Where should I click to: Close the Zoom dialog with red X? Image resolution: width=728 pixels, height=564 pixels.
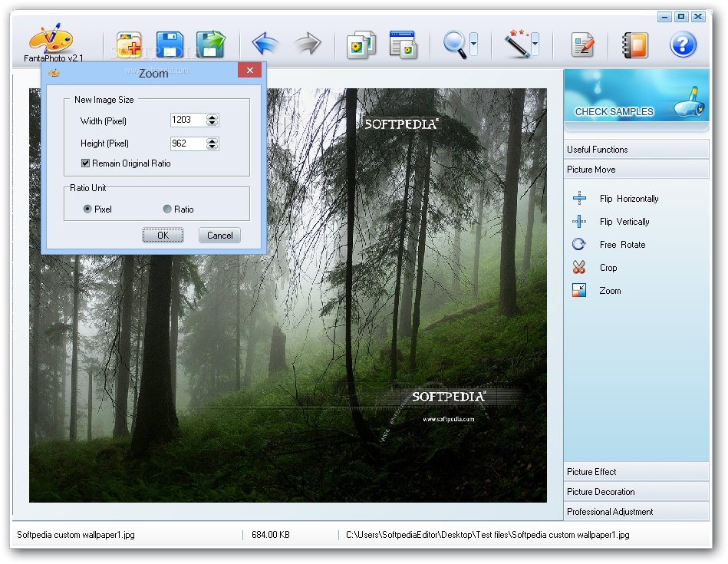click(x=250, y=70)
